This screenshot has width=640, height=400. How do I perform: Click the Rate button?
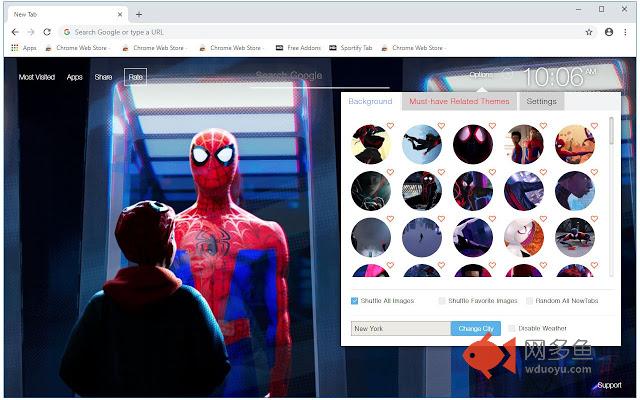(x=136, y=77)
